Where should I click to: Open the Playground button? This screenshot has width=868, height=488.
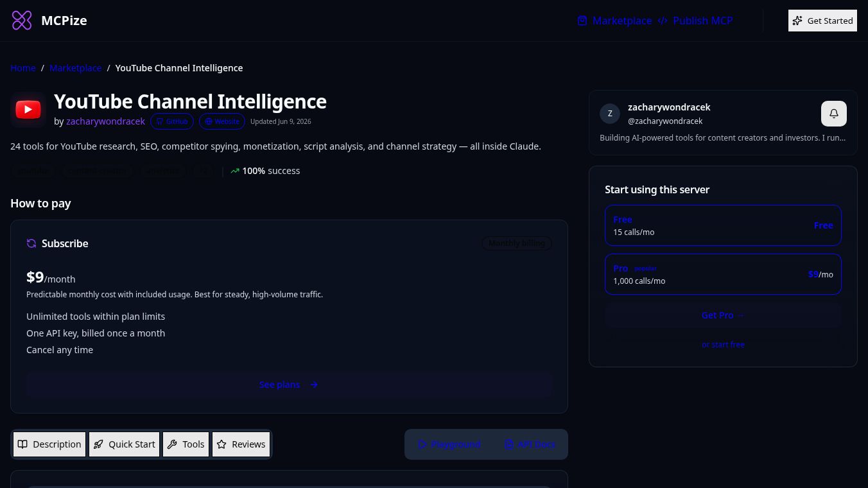click(449, 444)
